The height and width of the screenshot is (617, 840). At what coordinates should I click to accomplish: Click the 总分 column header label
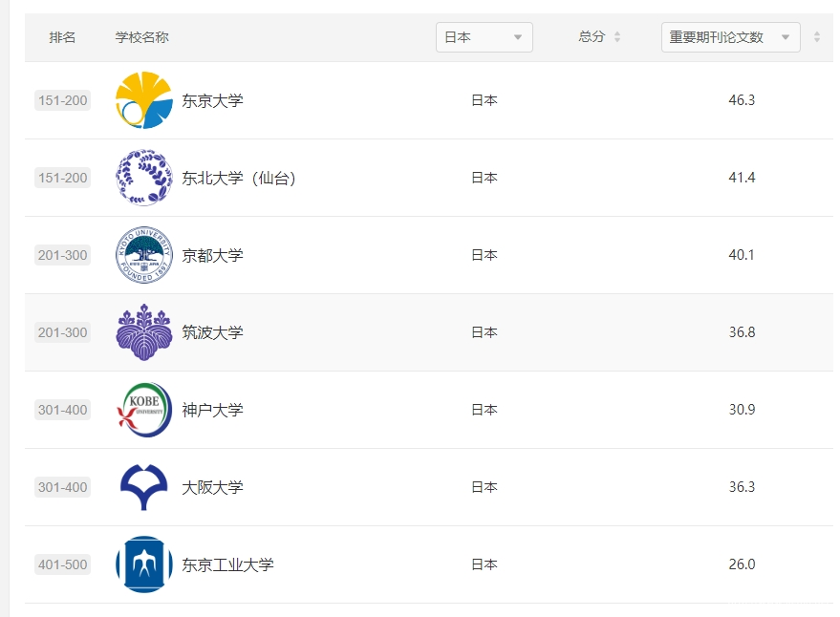(592, 36)
